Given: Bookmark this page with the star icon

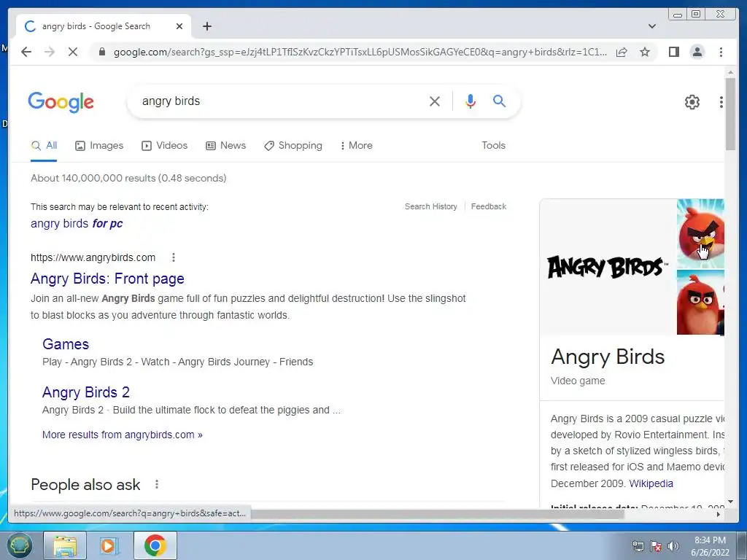Looking at the screenshot, I should (645, 52).
